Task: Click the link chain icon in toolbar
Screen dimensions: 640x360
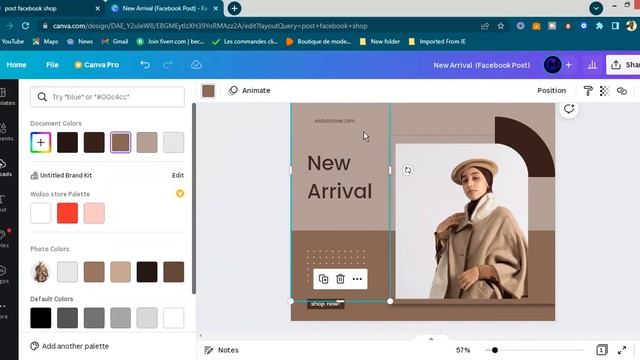Action: tap(622, 91)
